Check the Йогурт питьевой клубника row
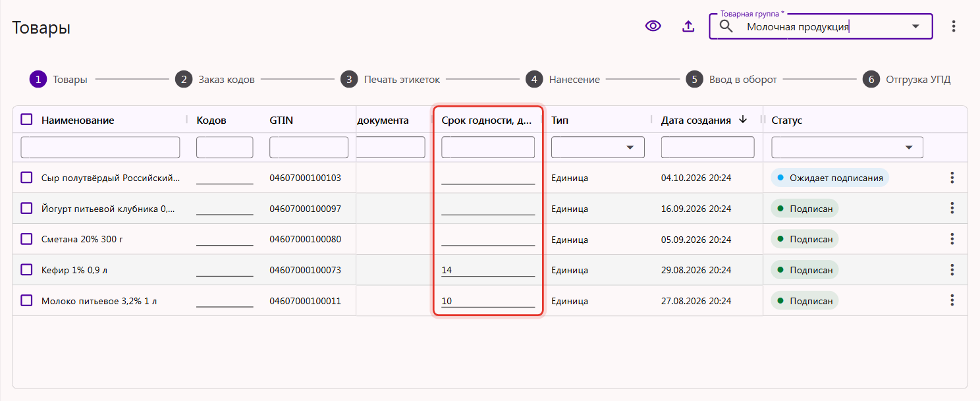 (x=26, y=208)
